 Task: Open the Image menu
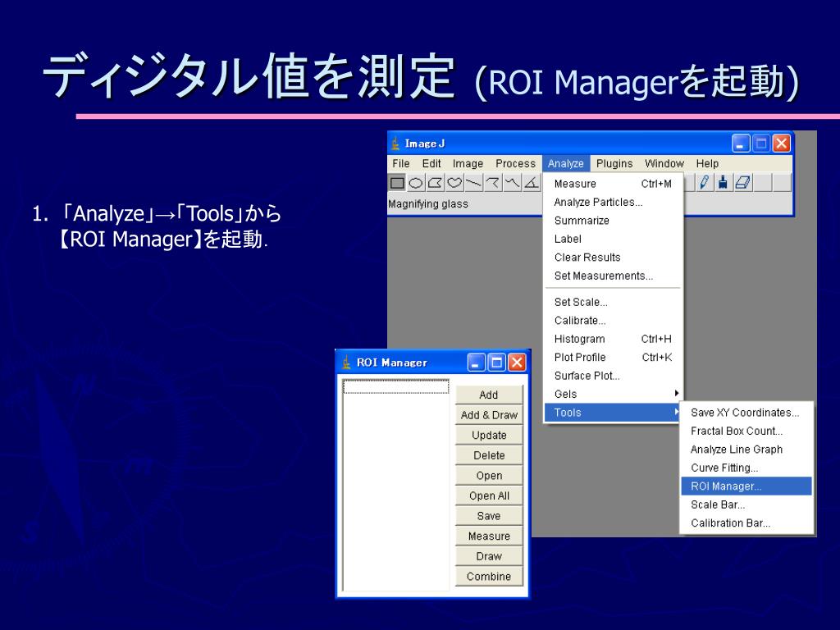[x=468, y=163]
